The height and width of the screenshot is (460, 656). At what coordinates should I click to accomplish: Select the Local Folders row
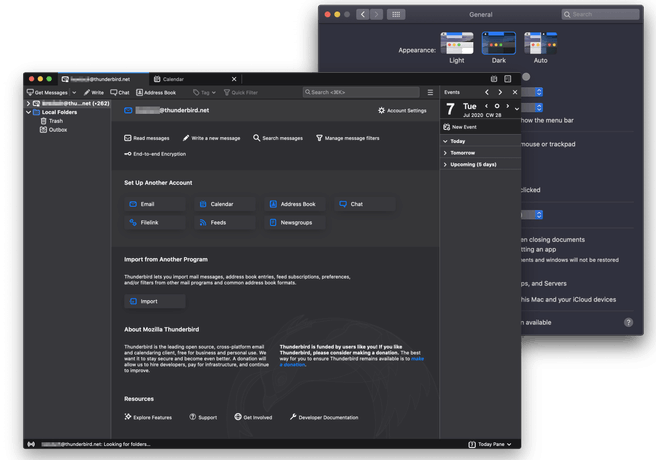[67, 112]
